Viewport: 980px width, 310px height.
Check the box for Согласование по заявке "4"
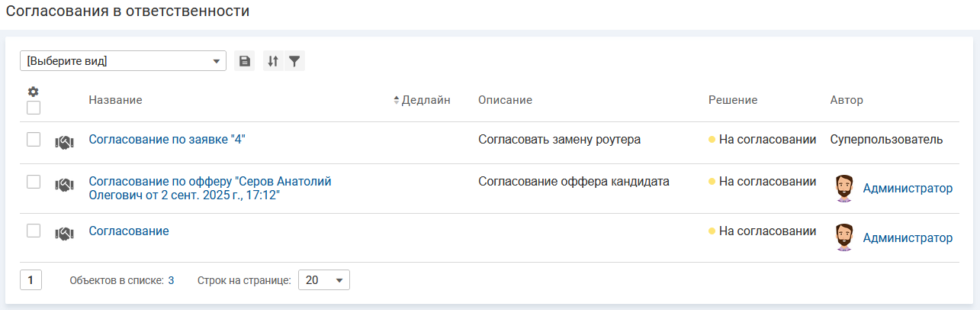pos(34,139)
